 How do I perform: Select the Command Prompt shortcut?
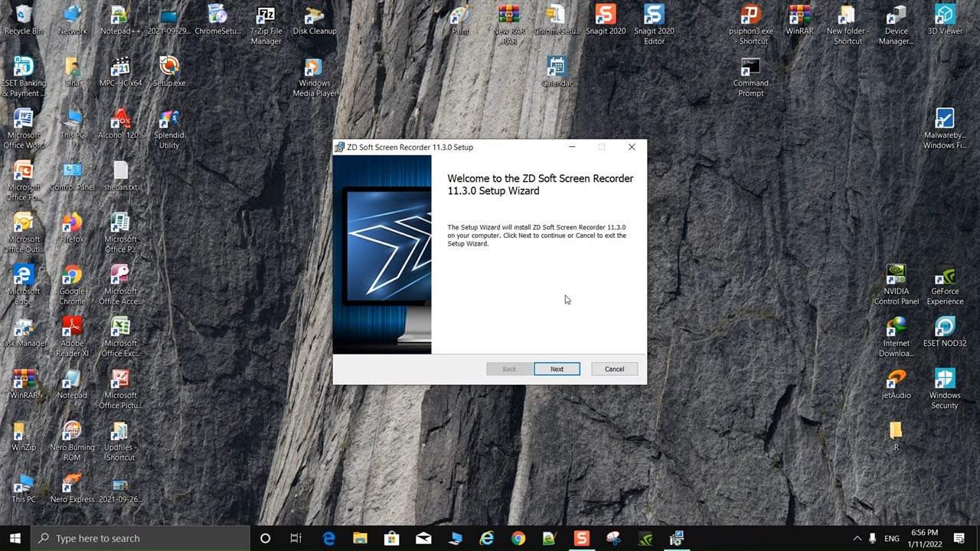click(x=750, y=77)
